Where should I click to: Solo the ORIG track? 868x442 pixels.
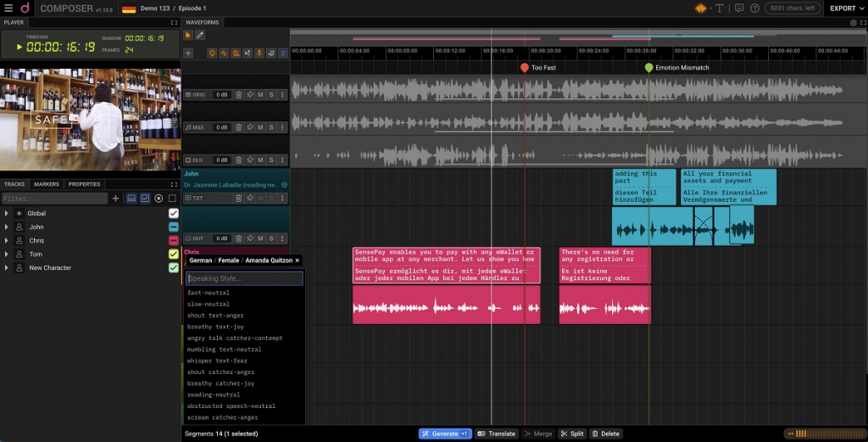tap(271, 95)
